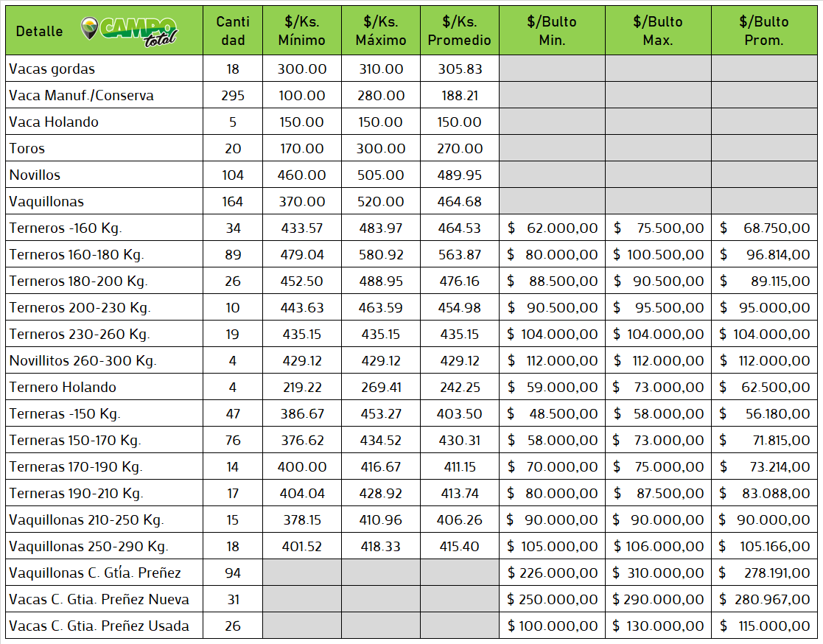Click the Vaquillonas C. Gtía. Preñez label
The width and height of the screenshot is (823, 644).
[x=95, y=573]
